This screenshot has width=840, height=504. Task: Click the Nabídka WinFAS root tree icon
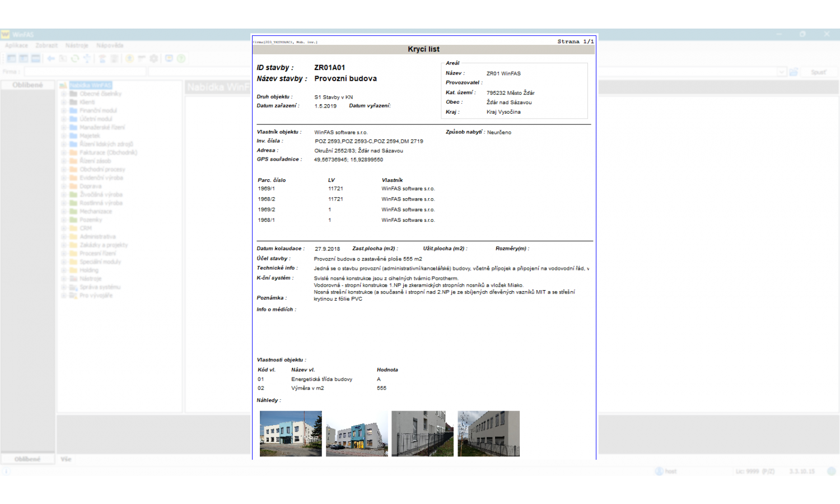pyautogui.click(x=63, y=85)
